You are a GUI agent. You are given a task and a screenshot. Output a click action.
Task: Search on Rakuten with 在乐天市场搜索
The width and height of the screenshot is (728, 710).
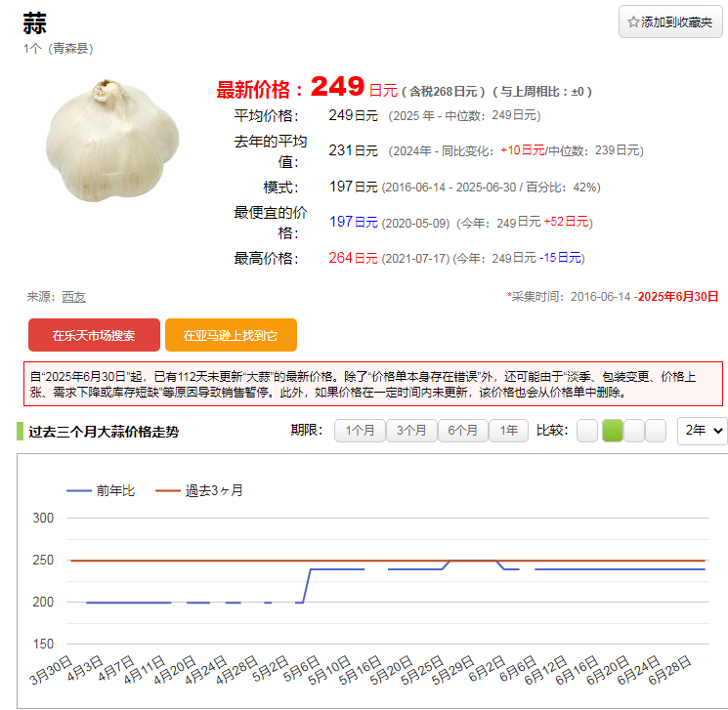click(x=94, y=335)
